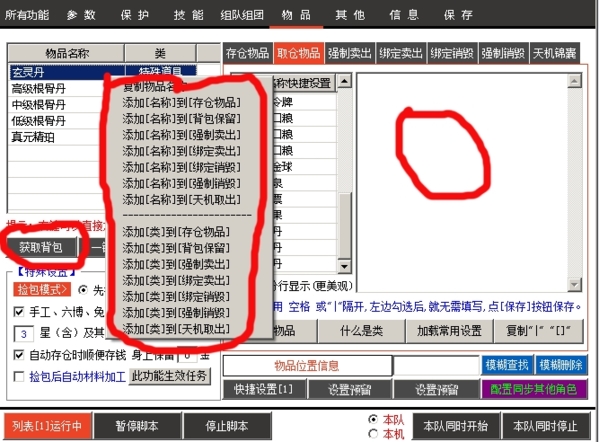Click the 配置同步其他角色 button
The width and height of the screenshot is (599, 442).
pos(534,389)
